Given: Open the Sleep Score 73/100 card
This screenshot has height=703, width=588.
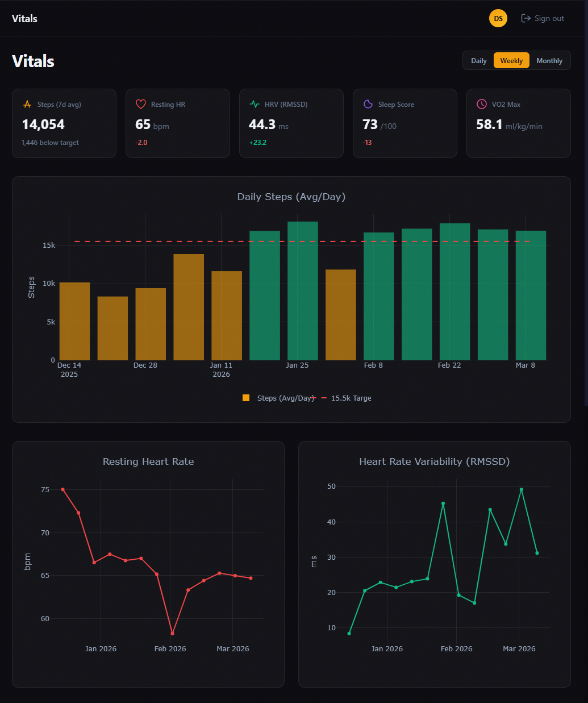Looking at the screenshot, I should pos(404,123).
